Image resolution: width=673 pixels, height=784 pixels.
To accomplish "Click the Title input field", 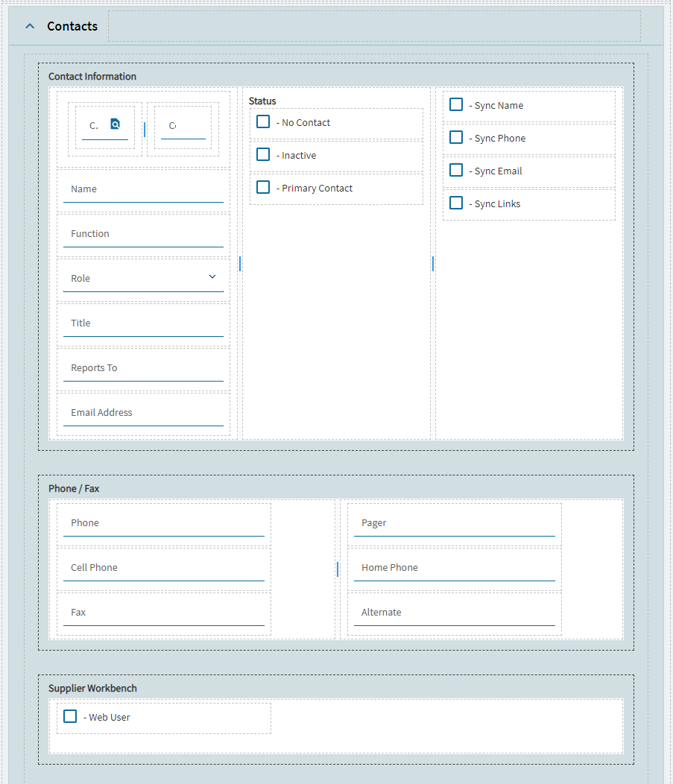I will coord(143,323).
